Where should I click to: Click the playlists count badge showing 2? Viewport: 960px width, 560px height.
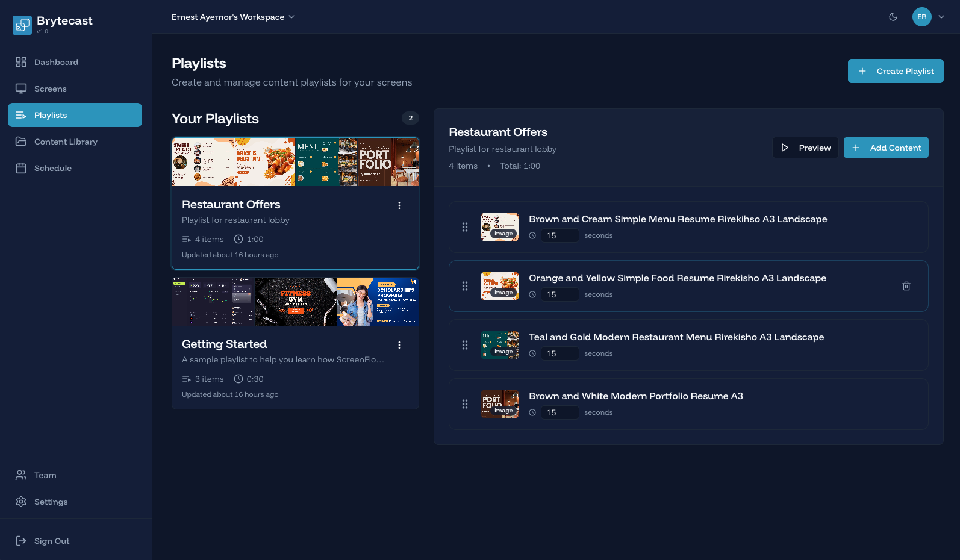coord(411,118)
